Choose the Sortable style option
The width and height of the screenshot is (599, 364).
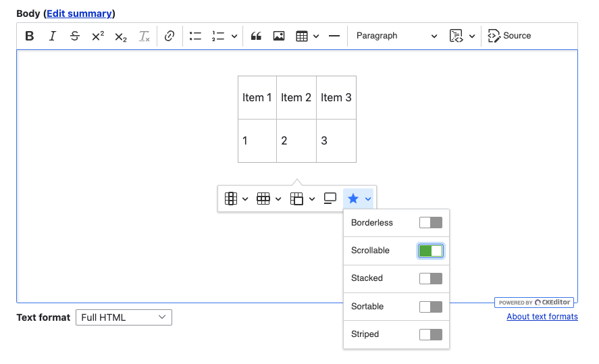pos(430,307)
